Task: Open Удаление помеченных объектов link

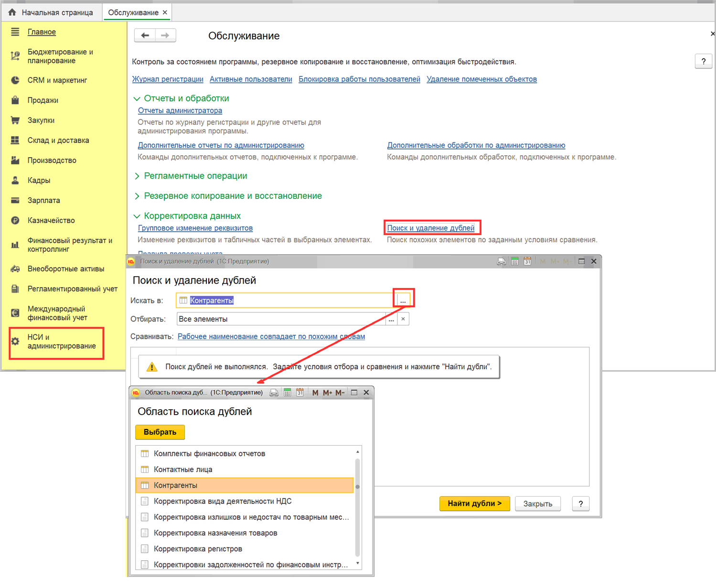Action: click(481, 79)
